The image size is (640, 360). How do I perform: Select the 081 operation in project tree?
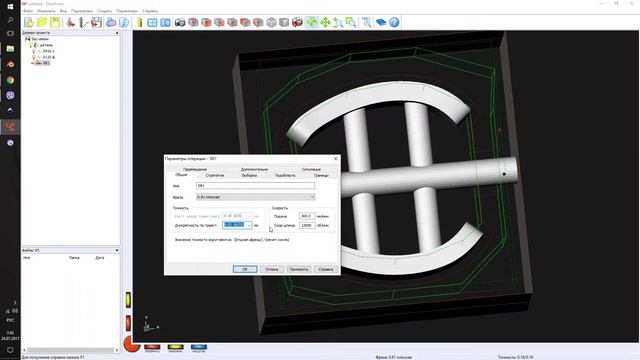(x=46, y=63)
